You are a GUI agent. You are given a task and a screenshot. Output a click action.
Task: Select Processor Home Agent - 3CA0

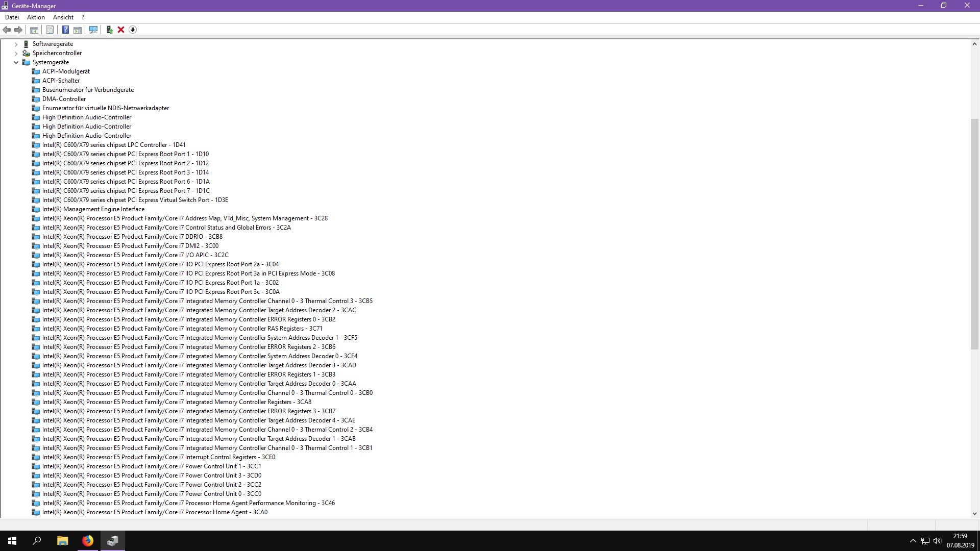155,512
